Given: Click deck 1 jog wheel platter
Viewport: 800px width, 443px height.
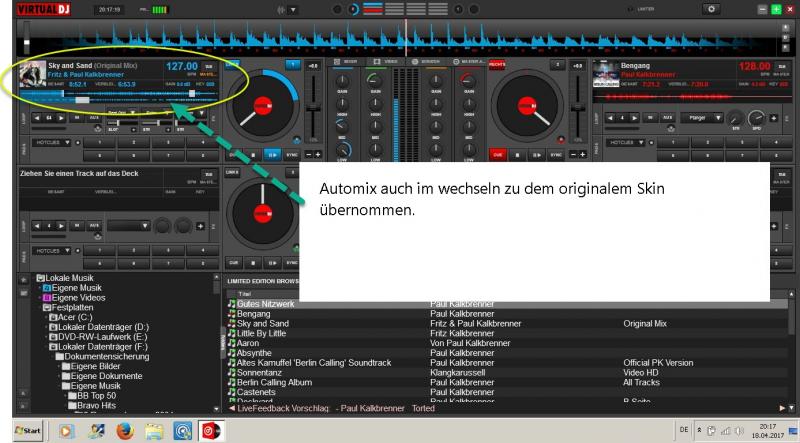Looking at the screenshot, I should [263, 106].
